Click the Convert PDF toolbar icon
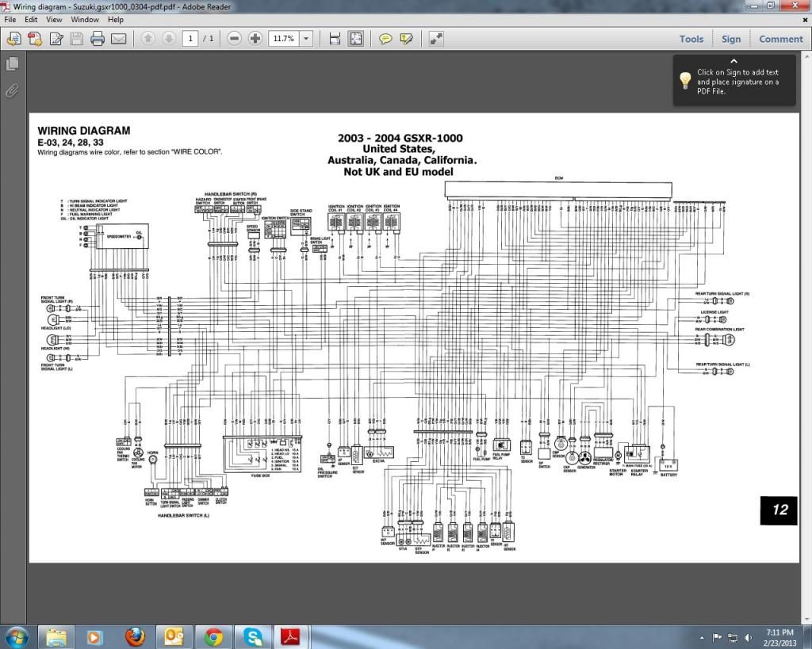Screen dimensions: 812x649 coord(35,39)
